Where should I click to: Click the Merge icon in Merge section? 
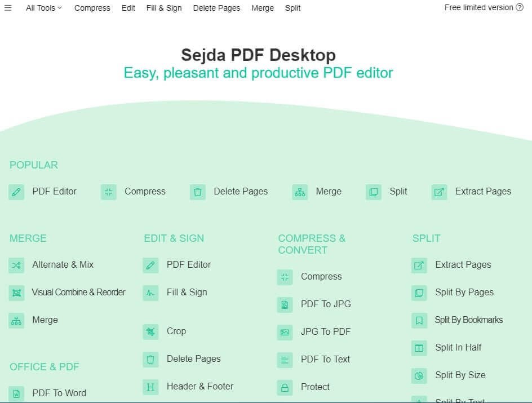click(x=16, y=321)
